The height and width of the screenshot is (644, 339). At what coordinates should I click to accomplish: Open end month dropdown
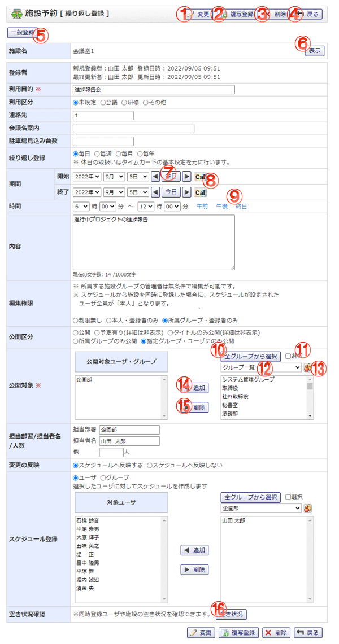[x=114, y=192]
